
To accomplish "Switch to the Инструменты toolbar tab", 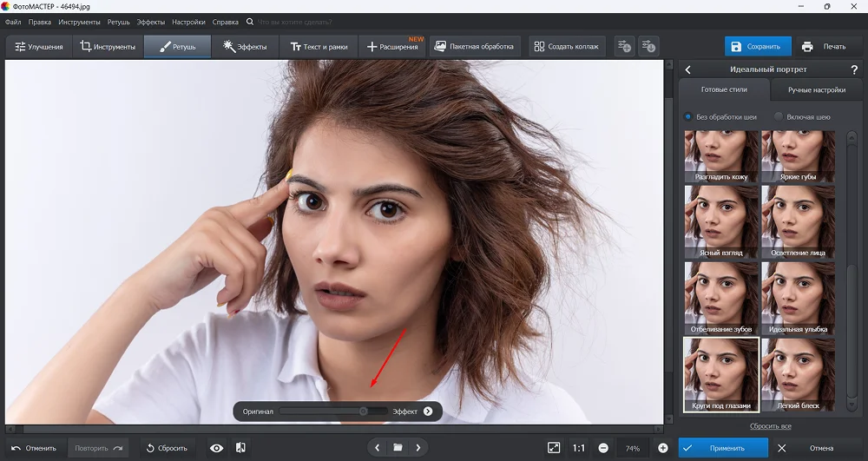I will click(108, 47).
